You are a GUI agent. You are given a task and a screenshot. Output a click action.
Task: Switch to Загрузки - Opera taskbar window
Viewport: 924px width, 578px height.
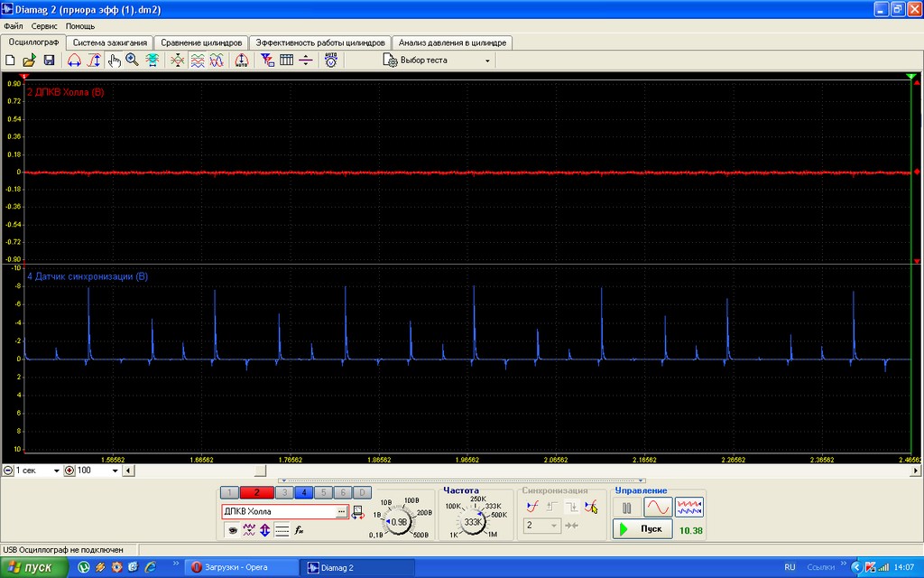coord(242,567)
